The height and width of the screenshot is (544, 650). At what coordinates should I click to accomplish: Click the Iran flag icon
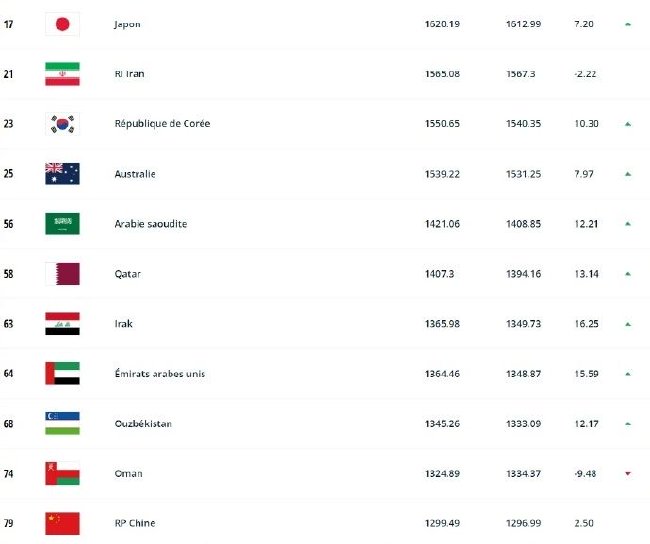(62, 74)
